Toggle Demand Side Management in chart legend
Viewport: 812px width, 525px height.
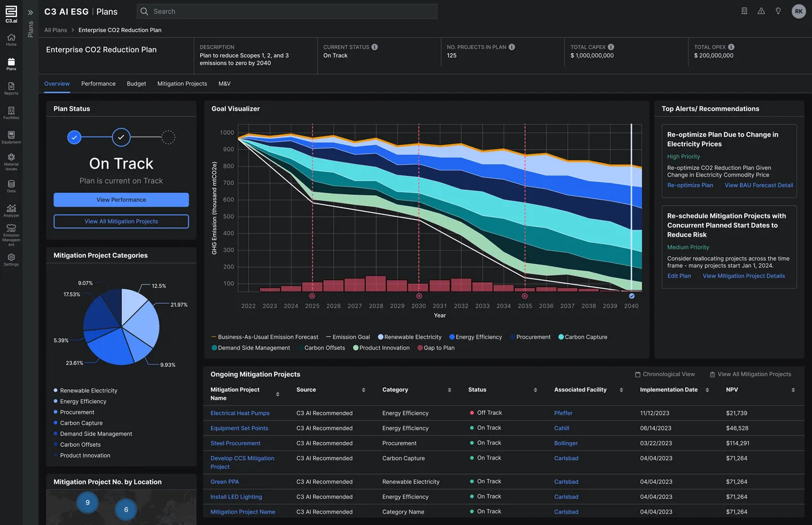coord(250,348)
